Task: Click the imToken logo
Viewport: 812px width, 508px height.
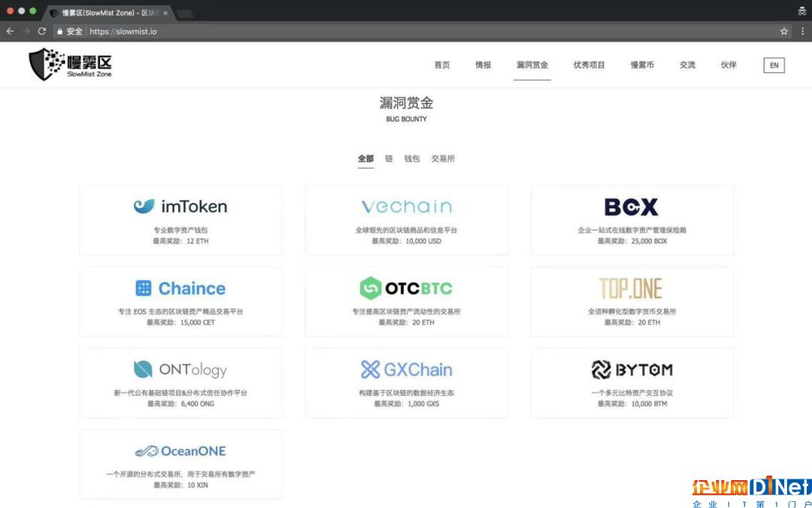Action: point(180,206)
